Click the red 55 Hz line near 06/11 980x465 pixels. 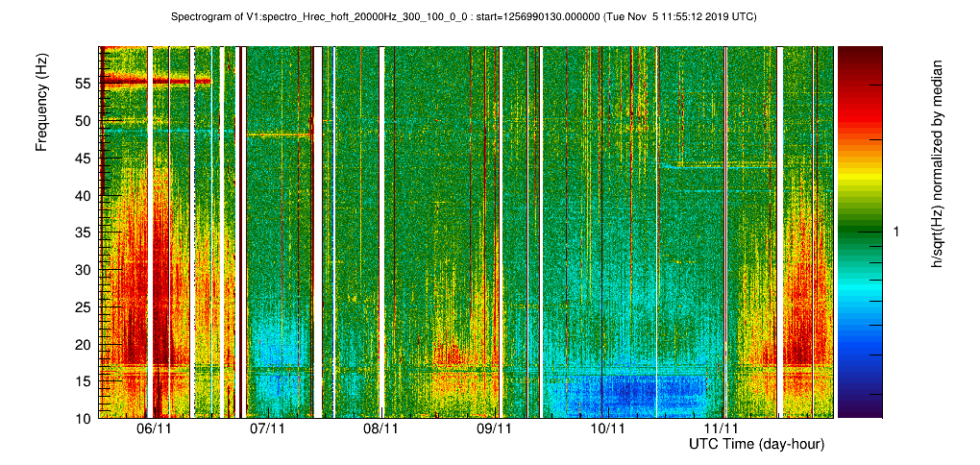coord(155,81)
